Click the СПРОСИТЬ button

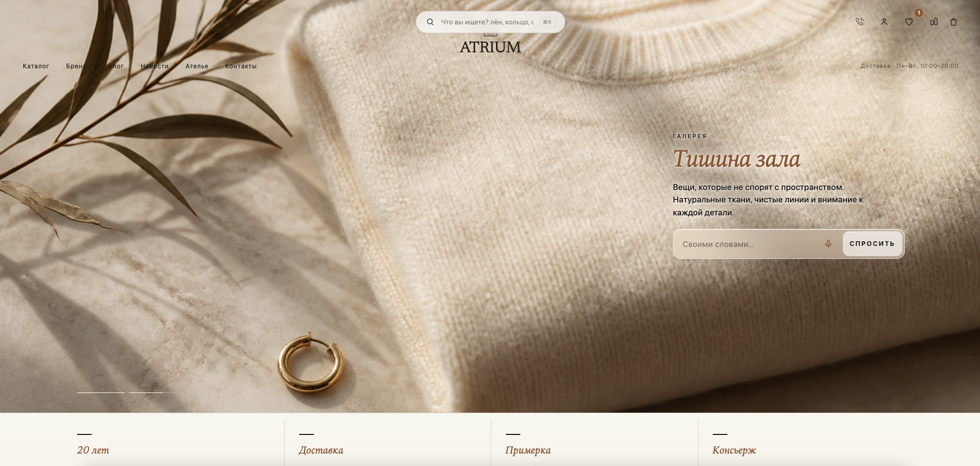[872, 244]
